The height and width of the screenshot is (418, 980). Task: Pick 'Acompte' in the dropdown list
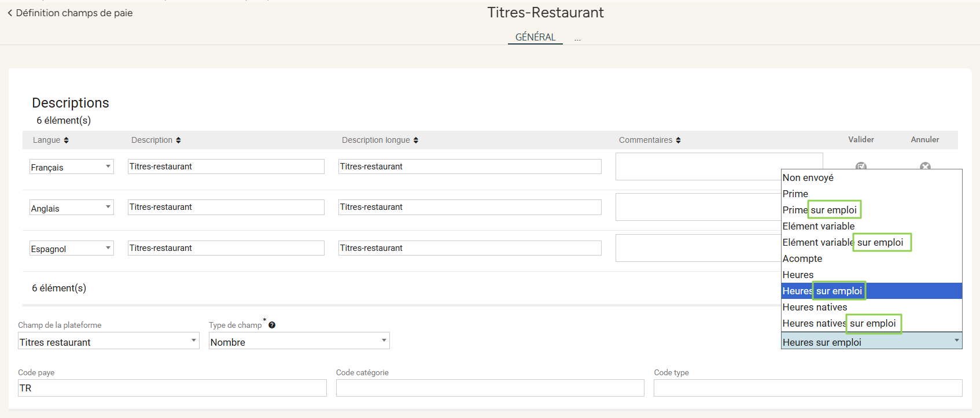[x=802, y=258]
